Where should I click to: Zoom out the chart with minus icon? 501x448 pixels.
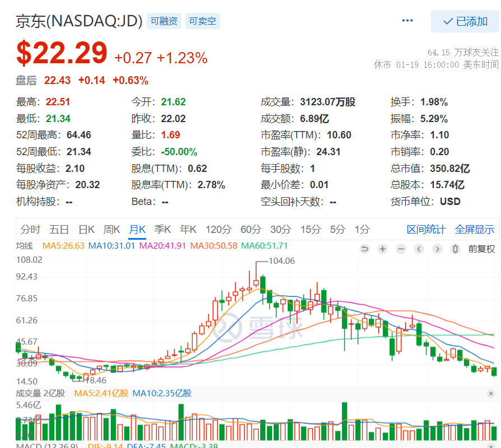tap(401, 249)
